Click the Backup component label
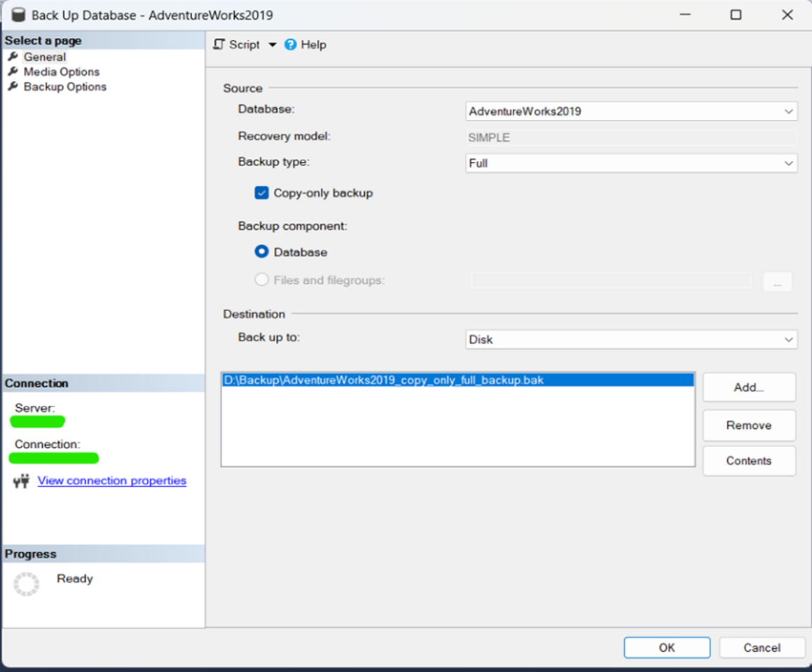Image resolution: width=812 pixels, height=672 pixels. (293, 226)
